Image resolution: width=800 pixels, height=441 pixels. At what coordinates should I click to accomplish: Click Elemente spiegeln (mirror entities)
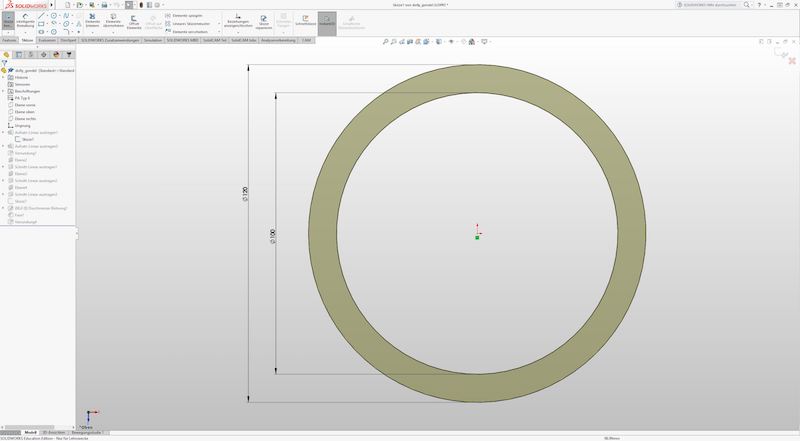(x=185, y=15)
